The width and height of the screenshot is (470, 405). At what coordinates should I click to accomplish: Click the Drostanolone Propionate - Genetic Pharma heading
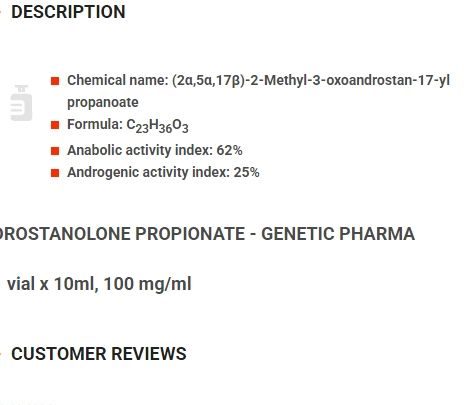click(x=207, y=234)
